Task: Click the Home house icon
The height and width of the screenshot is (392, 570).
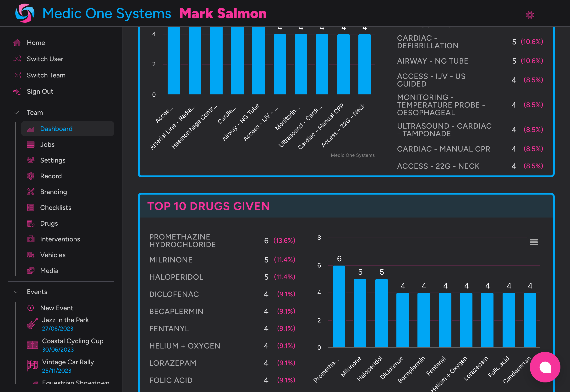Action: coord(17,43)
